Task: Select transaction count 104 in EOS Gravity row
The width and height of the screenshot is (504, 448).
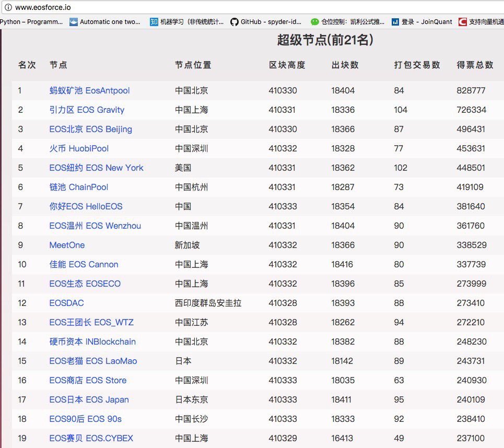Action: point(401,110)
